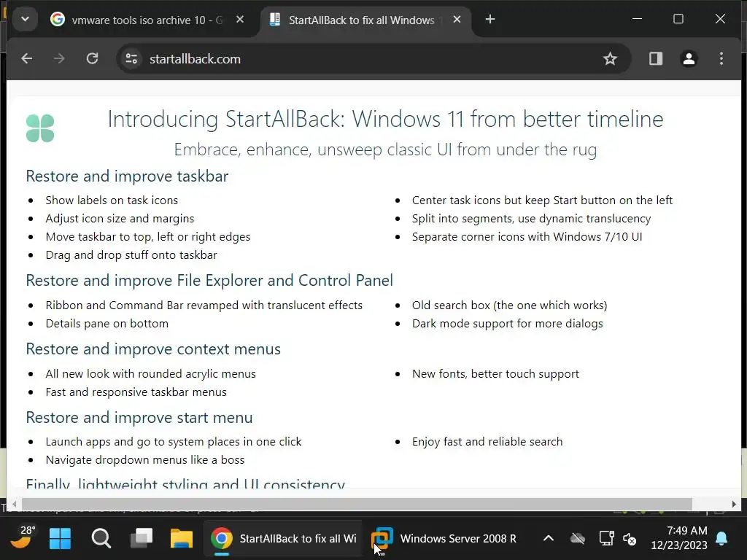The width and height of the screenshot is (747, 560).
Task: Open the clock showing 7:49 AM
Action: tap(679, 537)
